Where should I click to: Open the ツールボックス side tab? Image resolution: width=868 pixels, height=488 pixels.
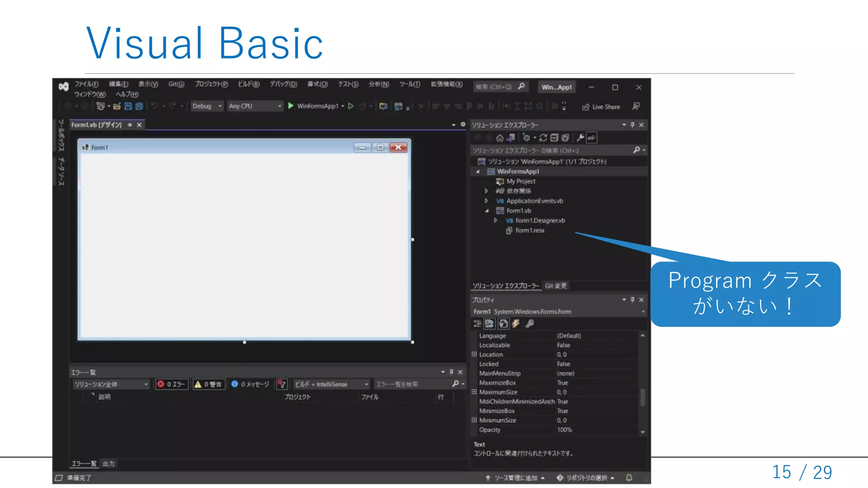point(61,135)
